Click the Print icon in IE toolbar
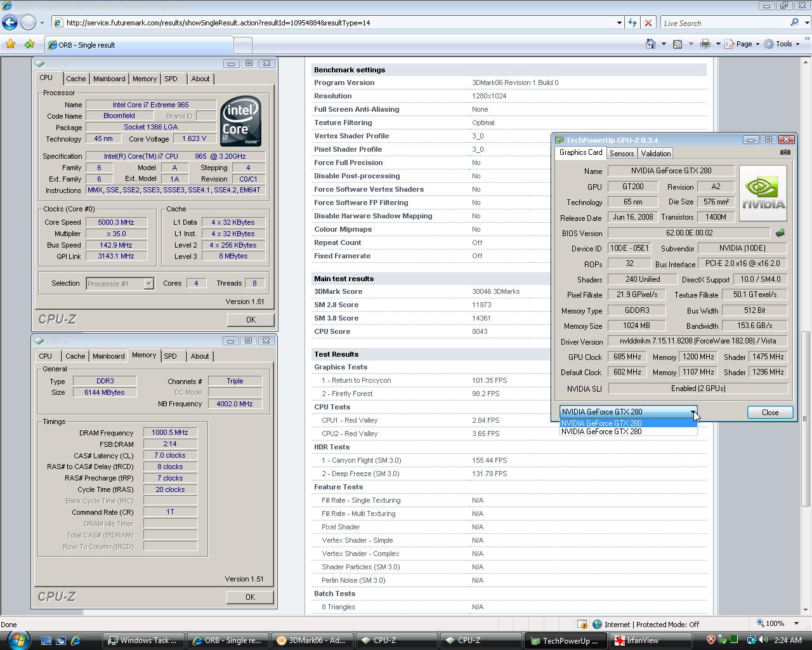This screenshot has height=650, width=812. click(705, 44)
